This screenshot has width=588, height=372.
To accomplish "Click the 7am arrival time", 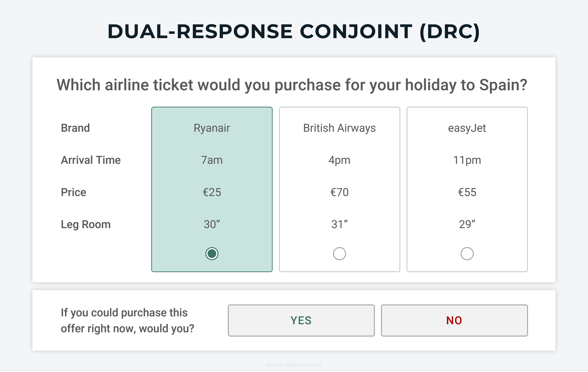I will coord(212,160).
